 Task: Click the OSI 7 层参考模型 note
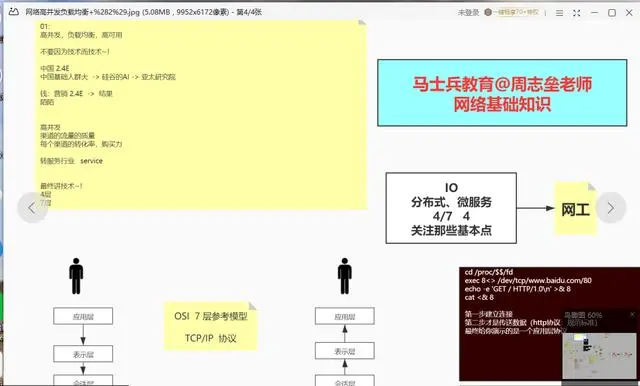[x=211, y=326]
